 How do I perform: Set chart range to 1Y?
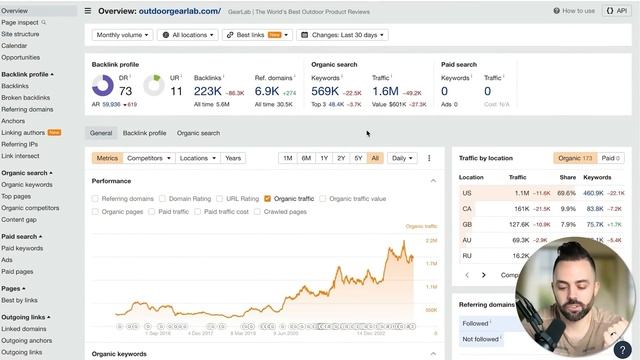coord(324,158)
